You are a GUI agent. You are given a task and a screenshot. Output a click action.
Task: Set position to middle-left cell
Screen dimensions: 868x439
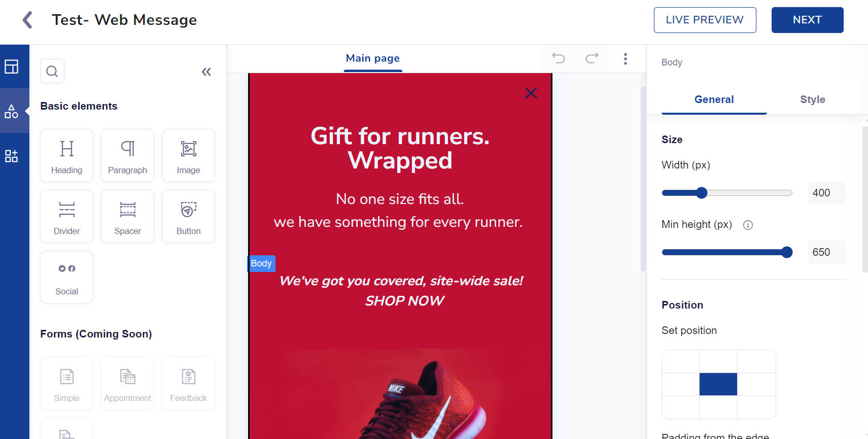tap(680, 384)
